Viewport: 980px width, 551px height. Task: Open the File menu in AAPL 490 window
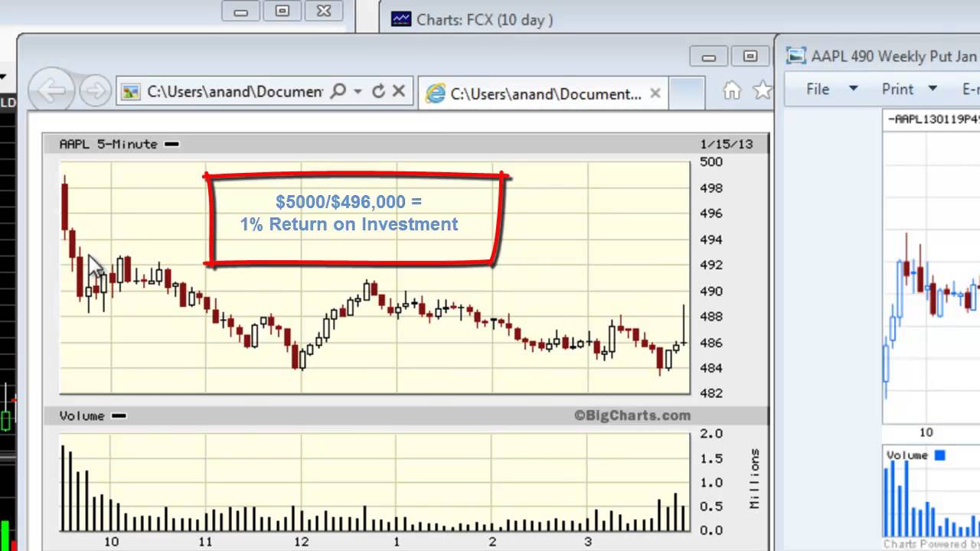coord(818,90)
